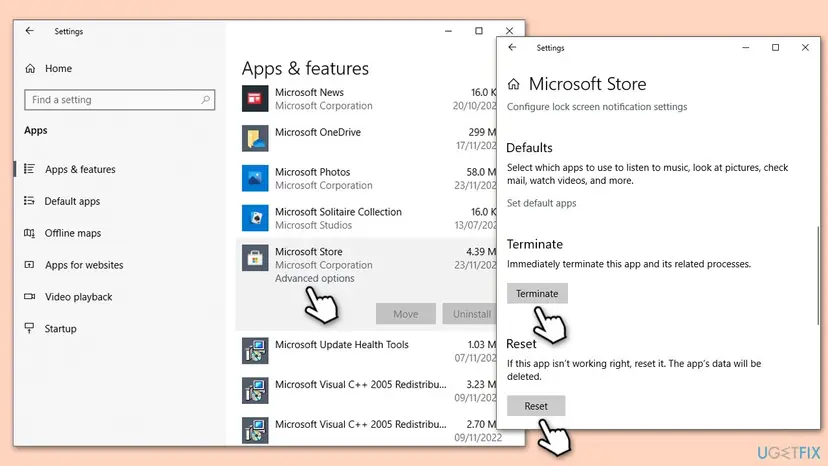Click the Offline maps sidebar icon
Screen dimensions: 828x466
(x=30, y=233)
